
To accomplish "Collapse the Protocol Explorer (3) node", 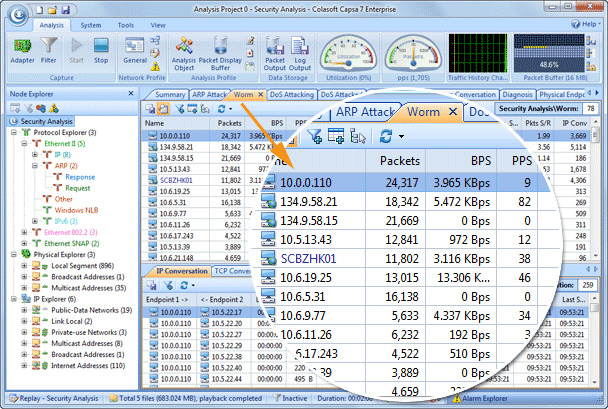I will point(14,133).
